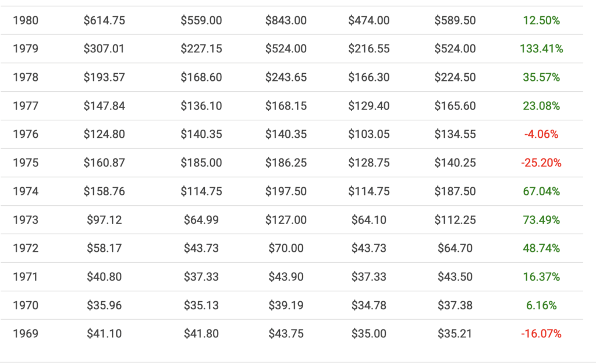Click the $614.75 average price cell
This screenshot has width=596, height=364.
pyautogui.click(x=104, y=20)
